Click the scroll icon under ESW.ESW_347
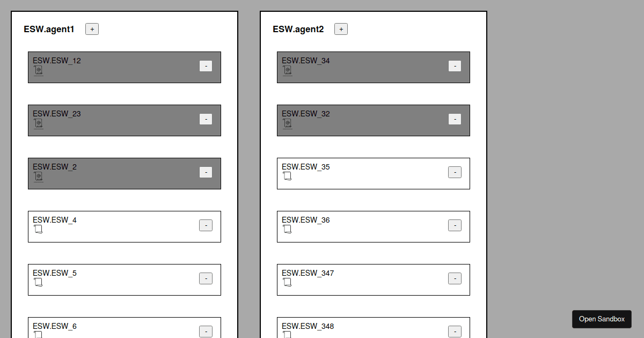Image resolution: width=644 pixels, height=338 pixels. point(287,282)
